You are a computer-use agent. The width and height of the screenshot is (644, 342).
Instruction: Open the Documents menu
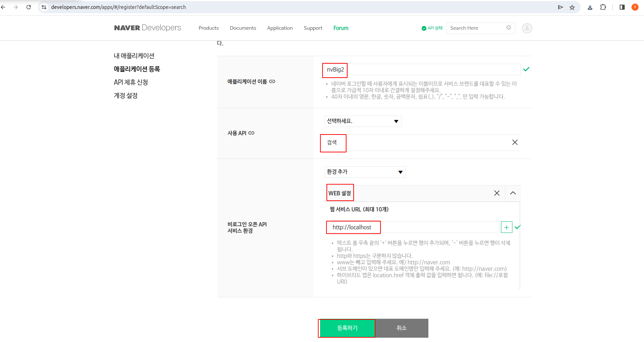click(x=243, y=28)
